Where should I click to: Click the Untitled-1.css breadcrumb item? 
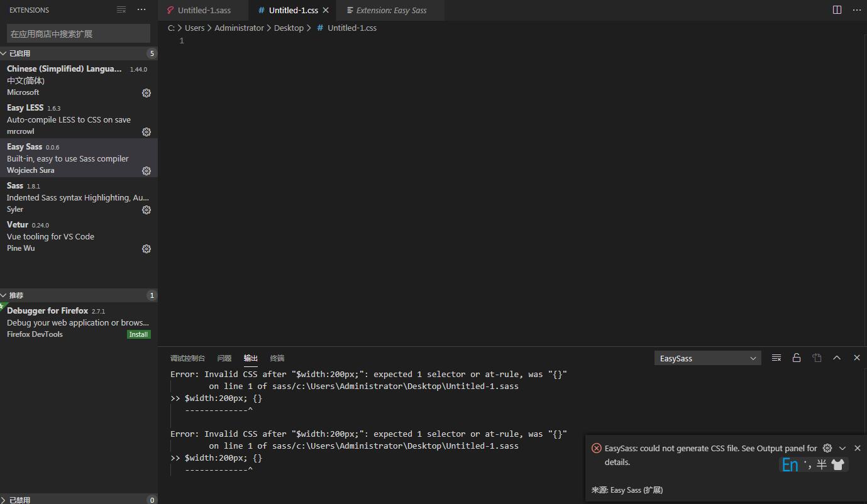(347, 28)
